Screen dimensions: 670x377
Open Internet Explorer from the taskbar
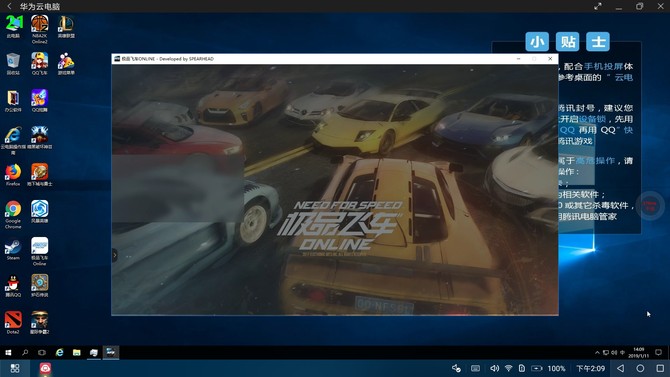pos(59,353)
